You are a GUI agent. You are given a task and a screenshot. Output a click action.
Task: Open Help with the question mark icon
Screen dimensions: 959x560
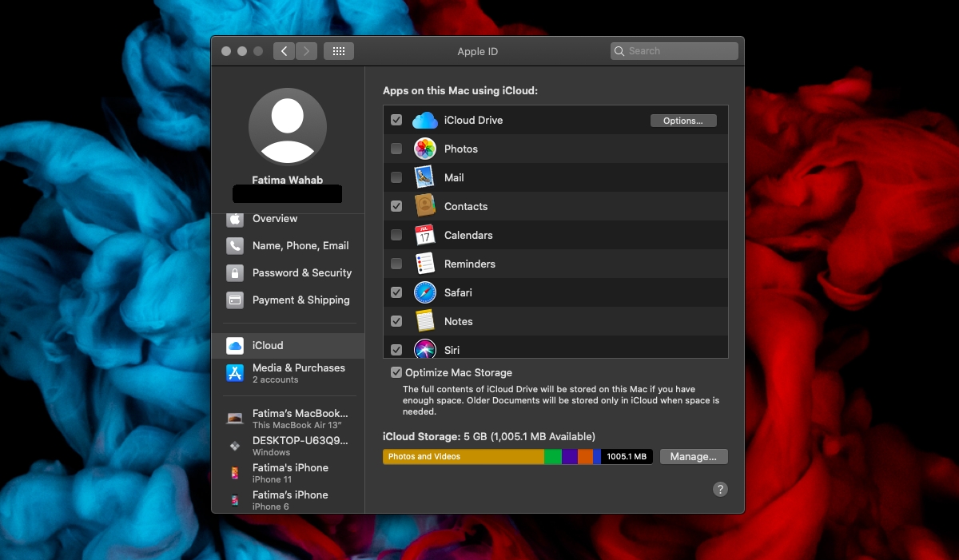point(720,490)
